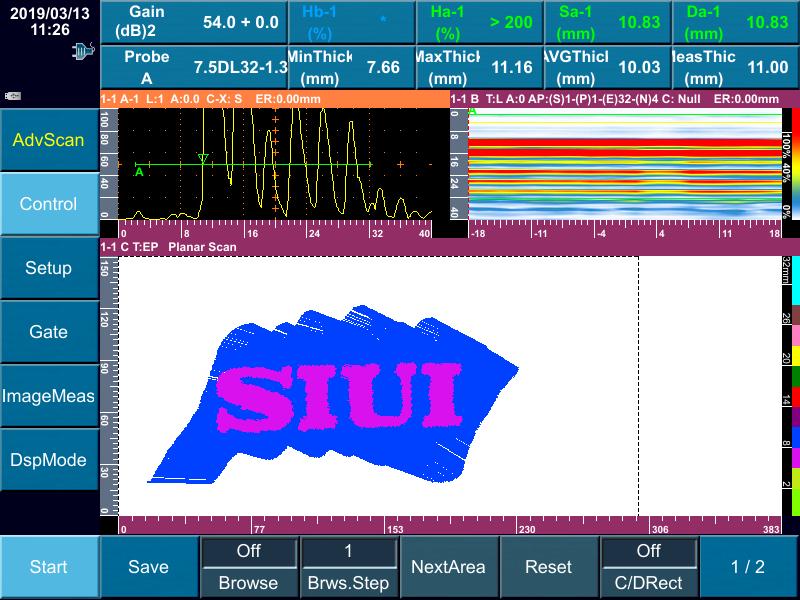Click the green gate A label in the A-scan
This screenshot has width=800, height=600.
coord(139,172)
